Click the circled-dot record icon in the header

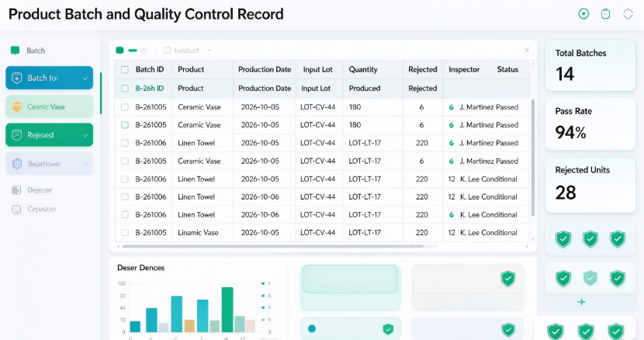[583, 14]
